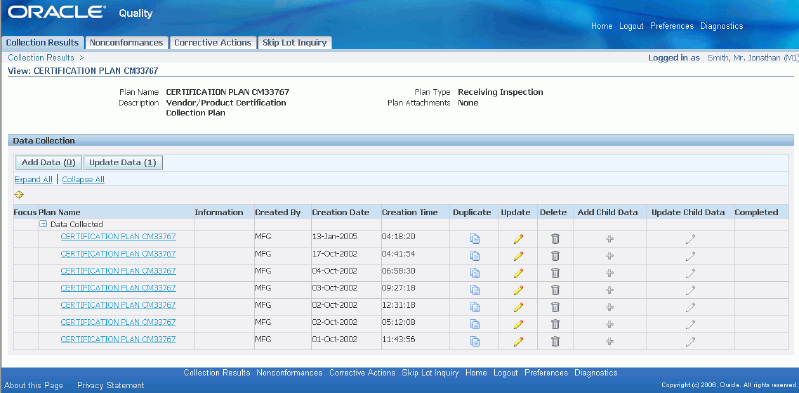The image size is (799, 393).
Task: Update child data for the 03-Oct-2002 row
Action: [x=690, y=290]
